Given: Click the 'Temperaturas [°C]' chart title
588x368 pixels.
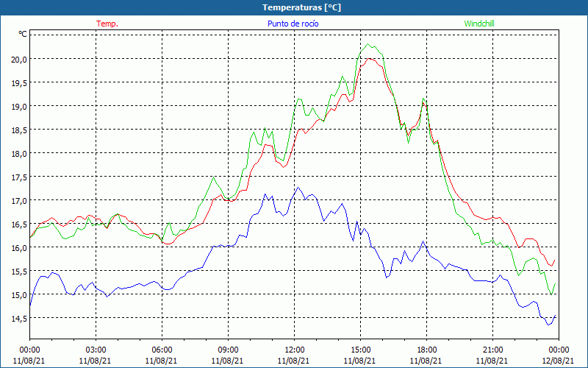Looking at the screenshot, I should (301, 7).
